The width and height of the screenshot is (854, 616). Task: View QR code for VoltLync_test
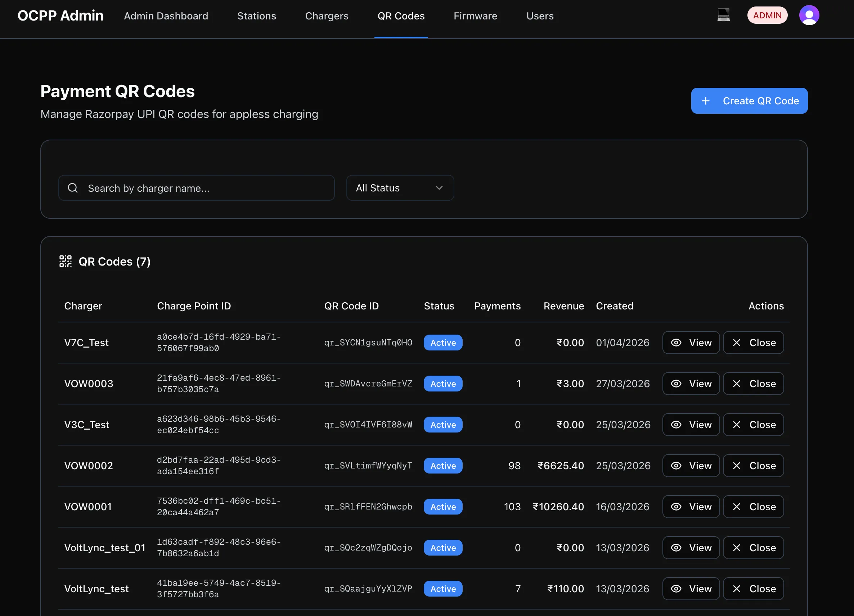(x=691, y=589)
